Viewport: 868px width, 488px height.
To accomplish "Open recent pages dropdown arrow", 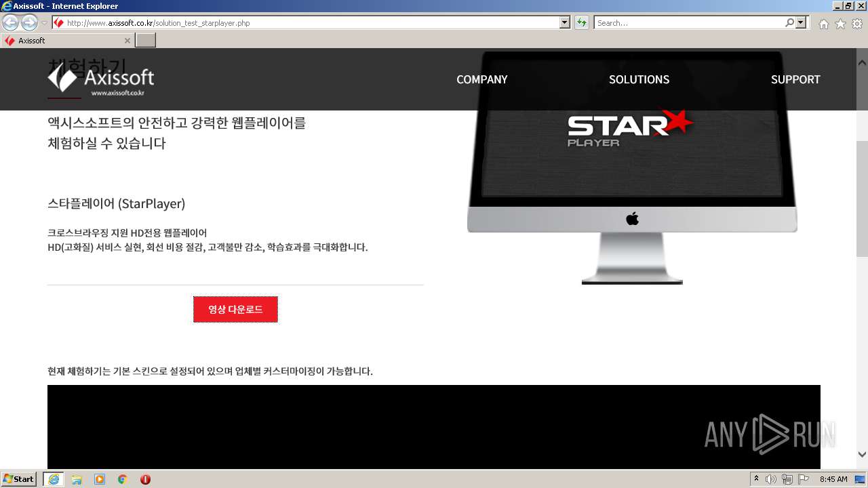I will click(44, 23).
